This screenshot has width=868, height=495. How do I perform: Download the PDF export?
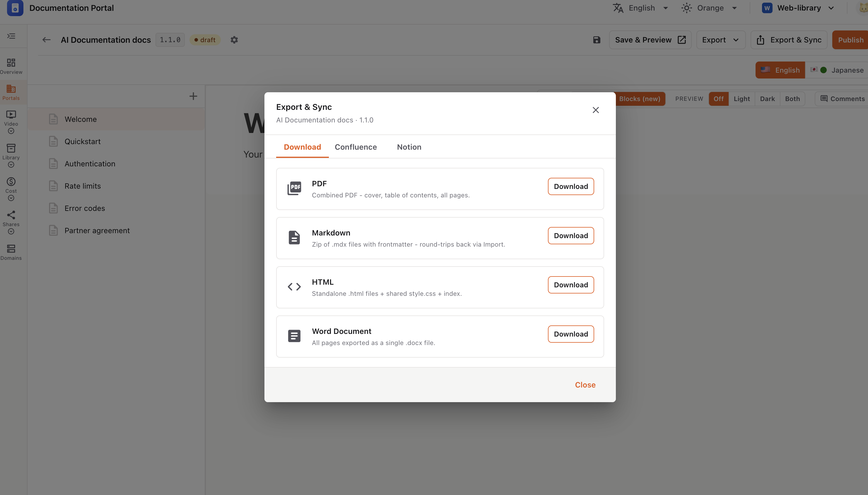(571, 186)
